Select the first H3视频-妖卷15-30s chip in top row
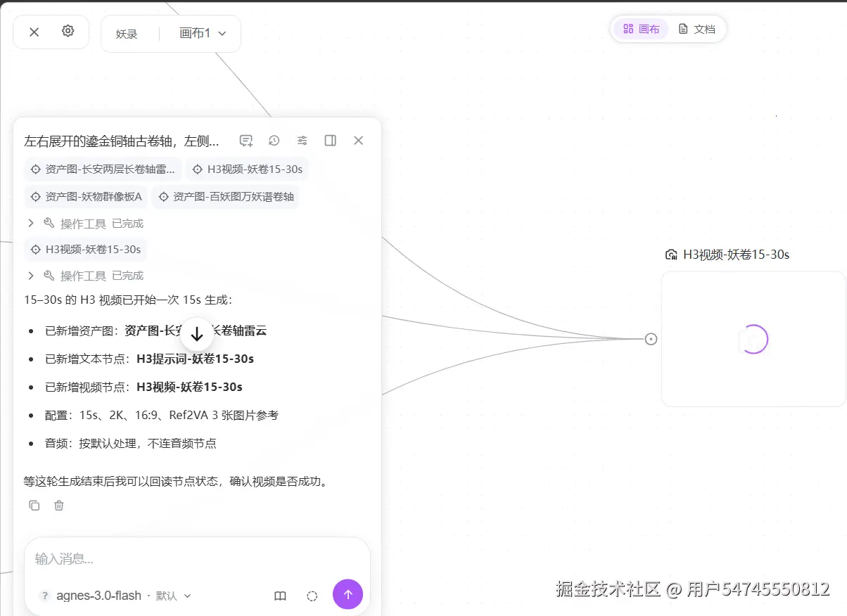 [248, 169]
